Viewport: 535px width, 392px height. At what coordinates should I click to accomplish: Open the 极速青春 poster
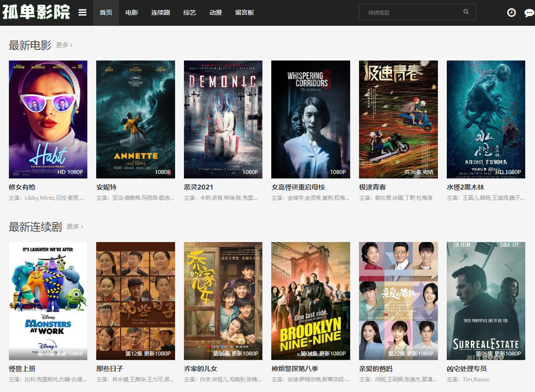398,119
